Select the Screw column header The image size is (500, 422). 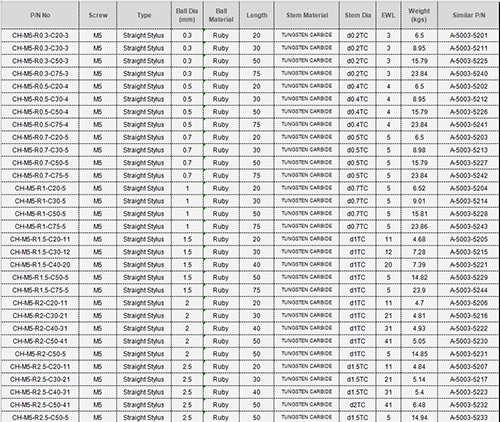pyautogui.click(x=98, y=15)
